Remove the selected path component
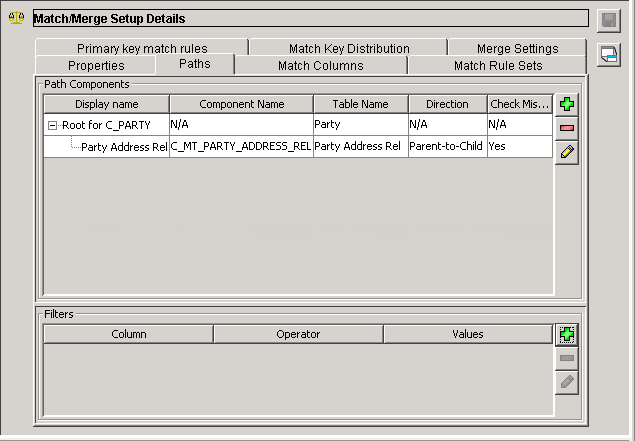635x441 pixels. [x=567, y=128]
